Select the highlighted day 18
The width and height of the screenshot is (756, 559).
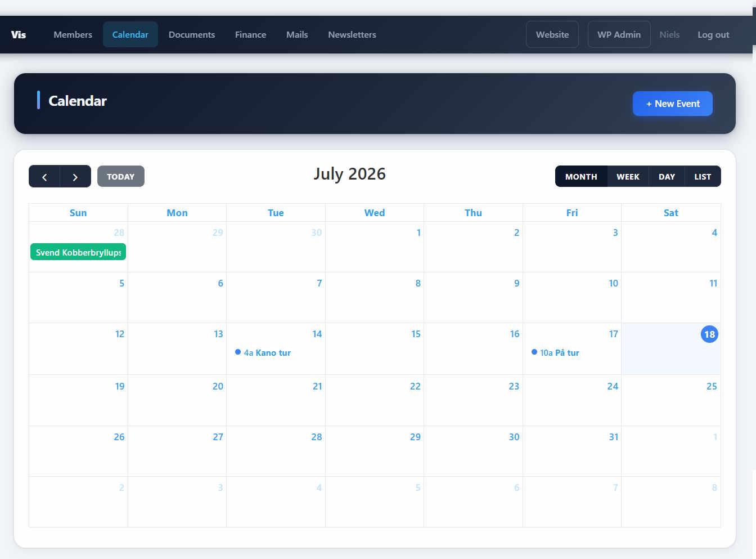tap(709, 334)
